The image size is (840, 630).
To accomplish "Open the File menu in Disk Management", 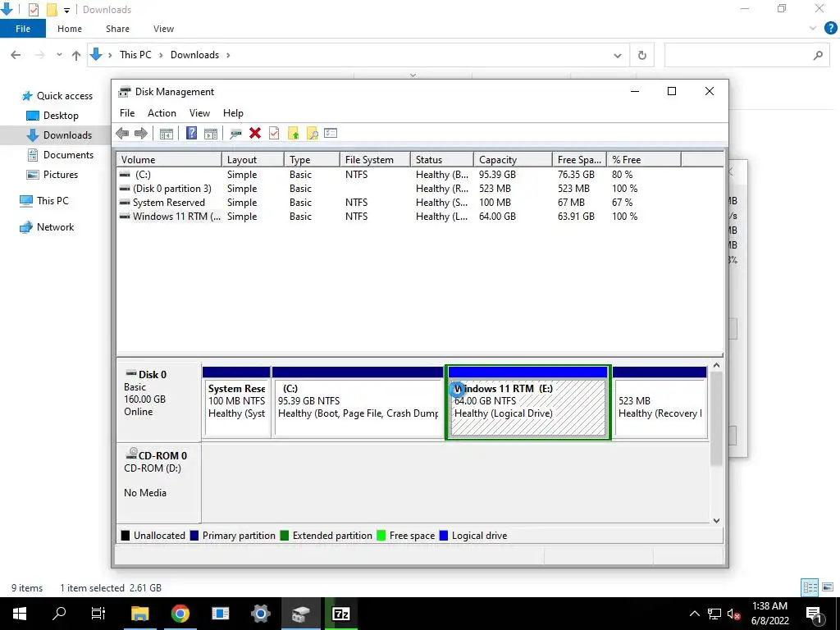I will [x=127, y=113].
